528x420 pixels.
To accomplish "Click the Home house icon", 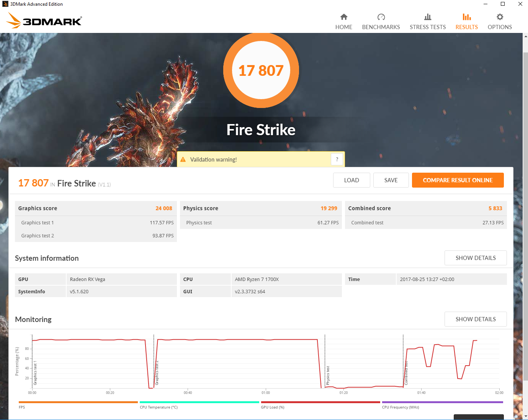I will point(344,17).
